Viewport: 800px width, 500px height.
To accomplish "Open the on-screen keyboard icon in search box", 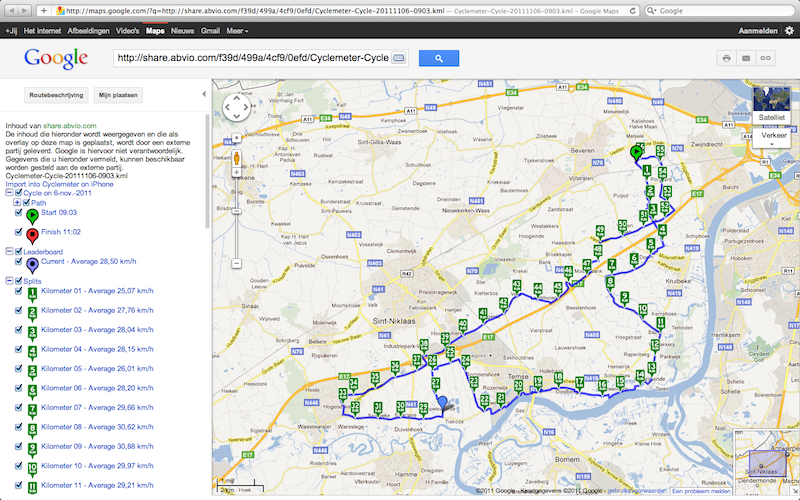I will pyautogui.click(x=398, y=58).
